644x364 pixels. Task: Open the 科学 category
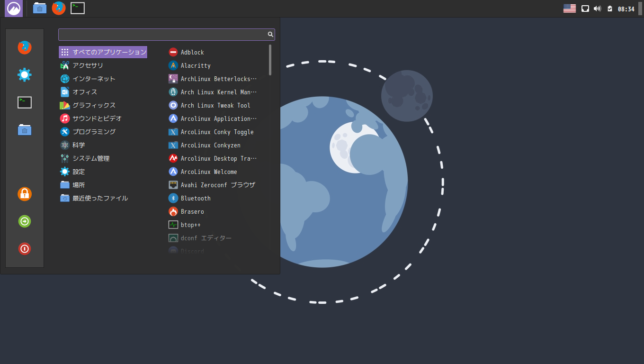coord(103,145)
